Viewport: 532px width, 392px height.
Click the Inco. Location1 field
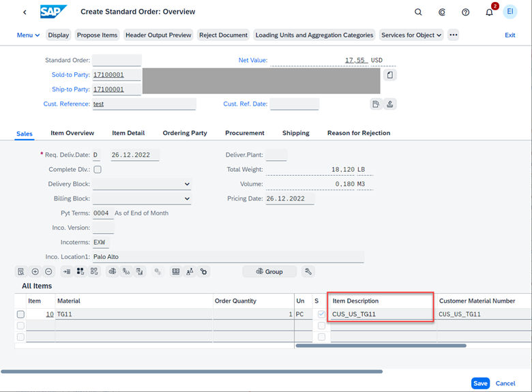point(228,257)
